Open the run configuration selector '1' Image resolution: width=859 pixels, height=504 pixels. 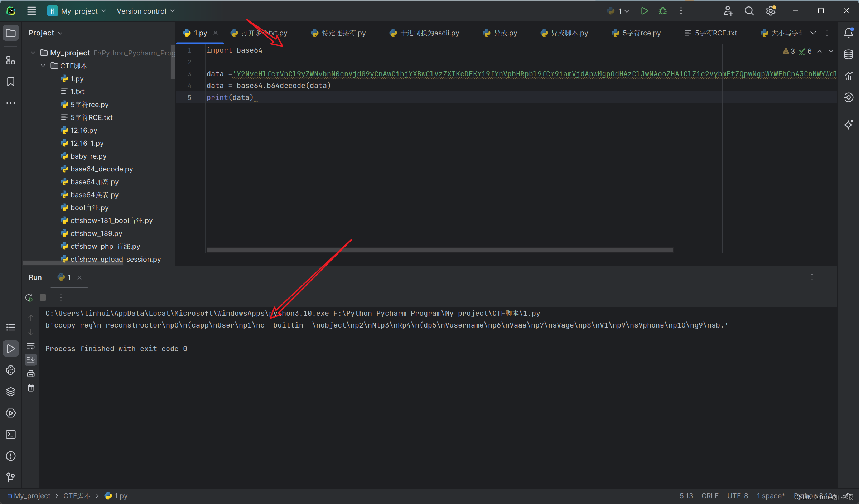click(x=618, y=11)
